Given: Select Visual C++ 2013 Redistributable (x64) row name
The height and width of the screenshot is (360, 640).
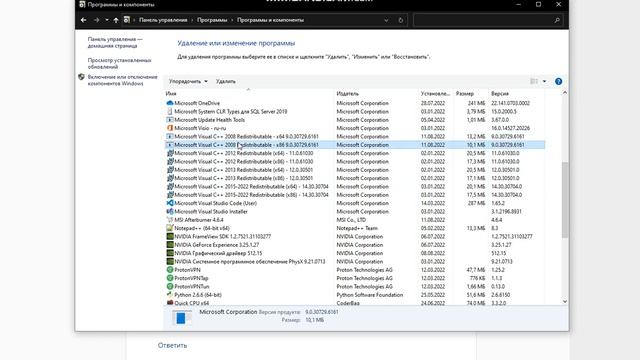Looking at the screenshot, I should pos(244,170).
